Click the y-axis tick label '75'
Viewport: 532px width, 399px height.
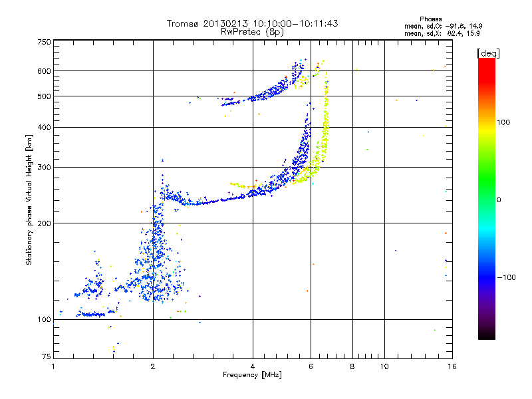(x=47, y=356)
